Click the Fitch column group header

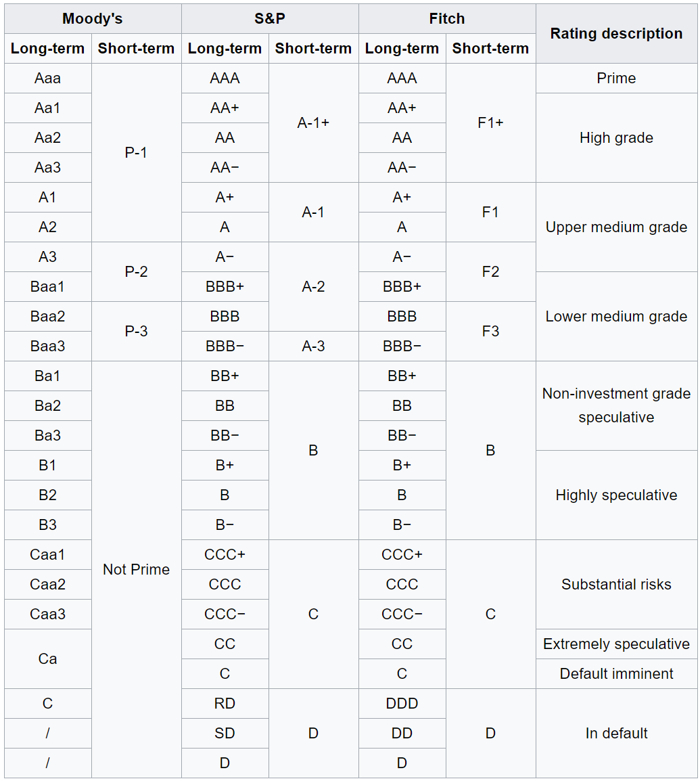coord(447,19)
